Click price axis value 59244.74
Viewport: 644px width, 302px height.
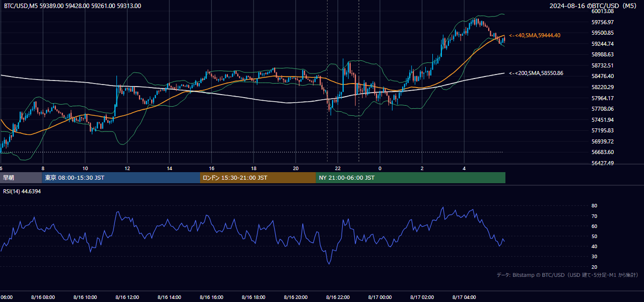coord(603,44)
